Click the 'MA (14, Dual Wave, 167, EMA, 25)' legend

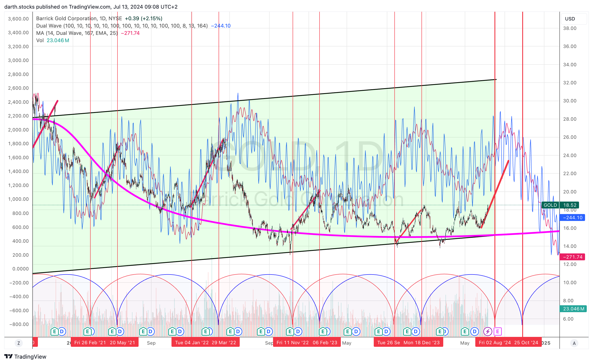77,33
